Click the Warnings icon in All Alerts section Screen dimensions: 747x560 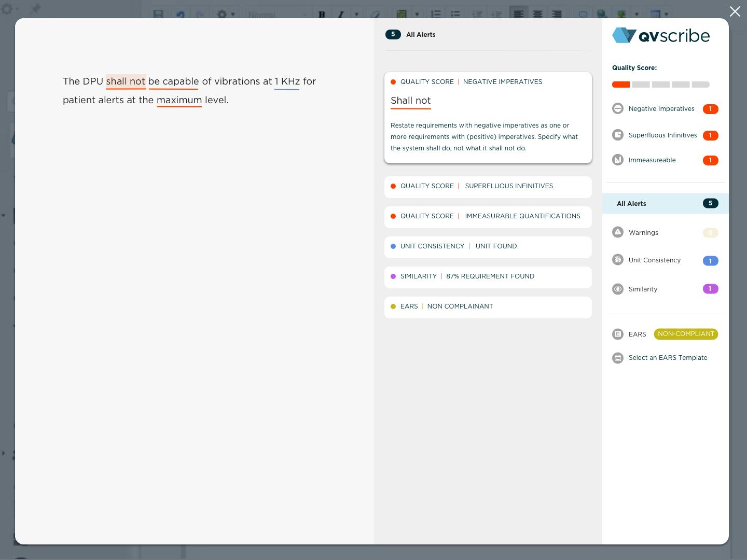coord(618,232)
